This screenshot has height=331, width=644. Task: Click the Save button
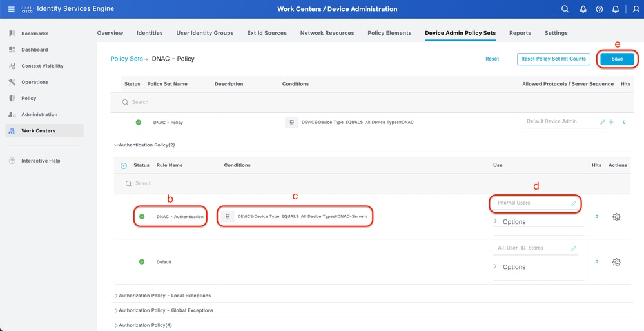[x=617, y=59]
